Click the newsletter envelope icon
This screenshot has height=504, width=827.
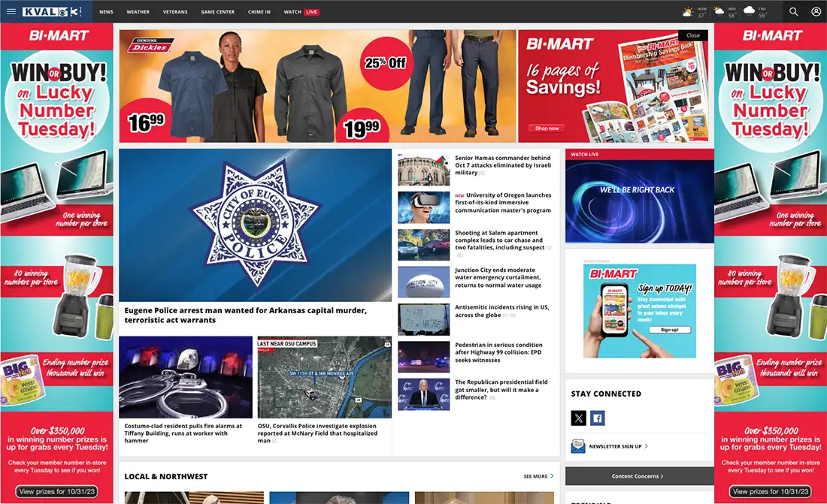[578, 446]
